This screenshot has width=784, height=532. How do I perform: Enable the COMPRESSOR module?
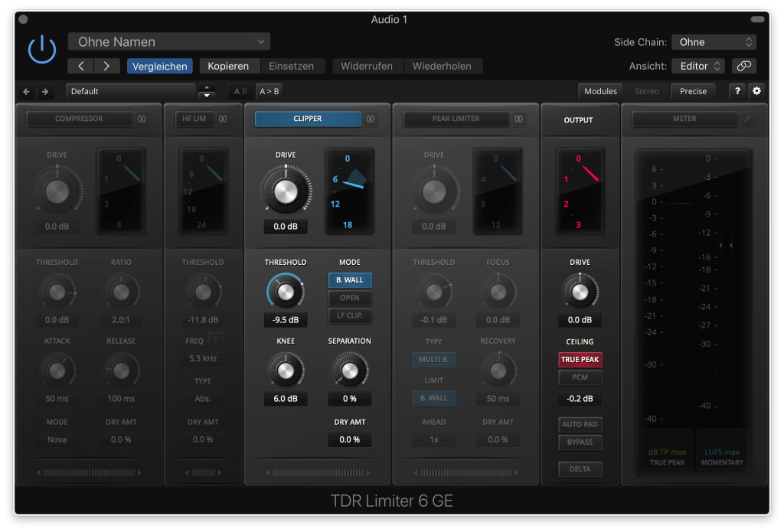[x=79, y=119]
